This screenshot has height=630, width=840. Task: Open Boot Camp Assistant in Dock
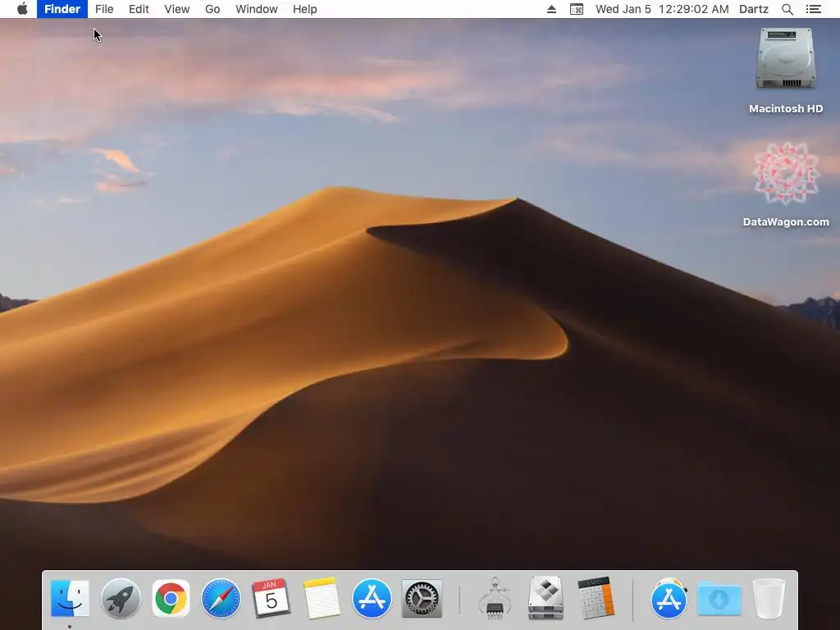[x=546, y=598]
